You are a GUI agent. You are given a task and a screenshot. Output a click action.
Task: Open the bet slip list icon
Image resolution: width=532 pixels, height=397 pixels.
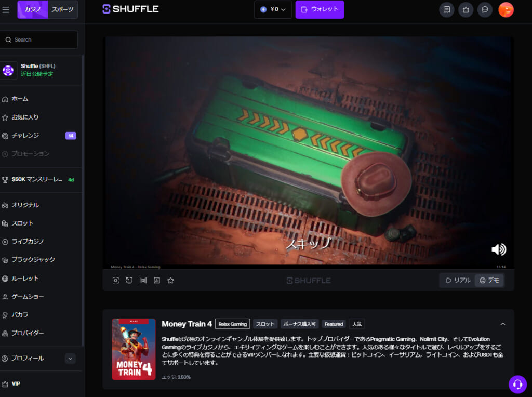(x=446, y=9)
